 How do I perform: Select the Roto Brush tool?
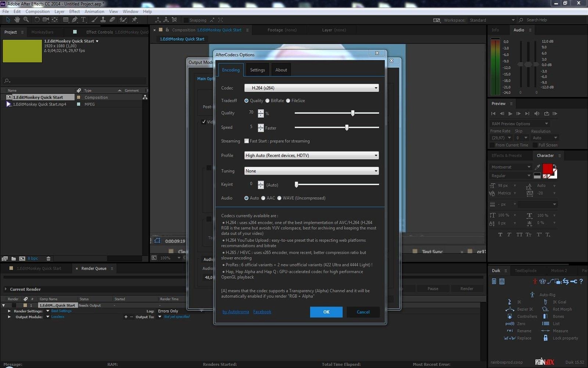click(123, 20)
